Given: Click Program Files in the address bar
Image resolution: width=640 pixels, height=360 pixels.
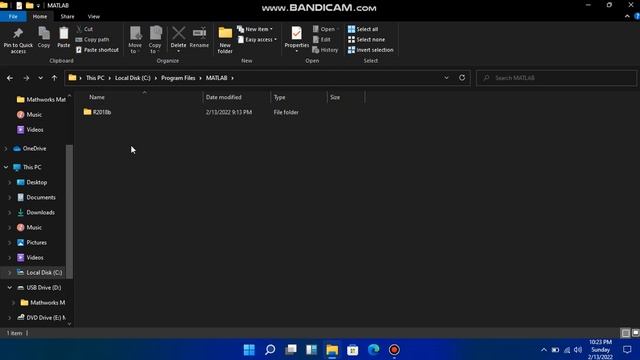Looking at the screenshot, I should 178,78.
